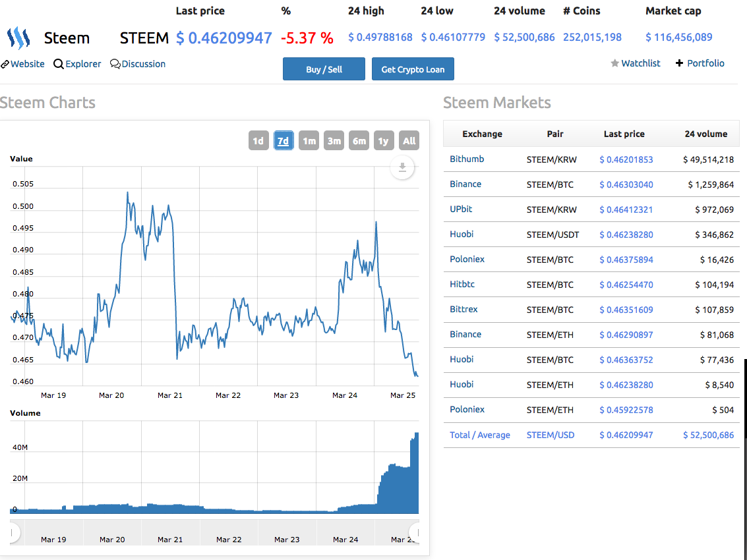Click last price $ 0.46375894
The height and width of the screenshot is (560, 747).
(x=626, y=260)
